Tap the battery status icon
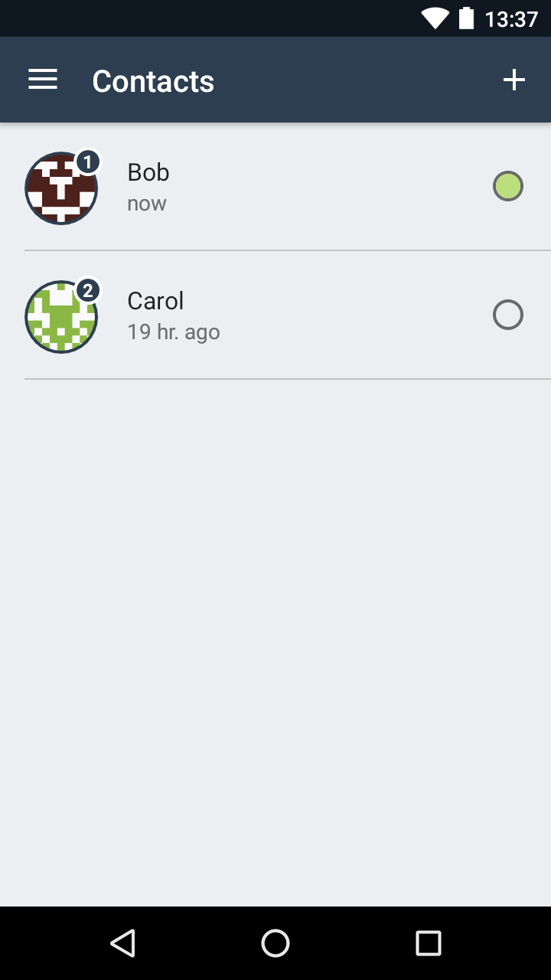This screenshot has height=980, width=551. (466, 18)
